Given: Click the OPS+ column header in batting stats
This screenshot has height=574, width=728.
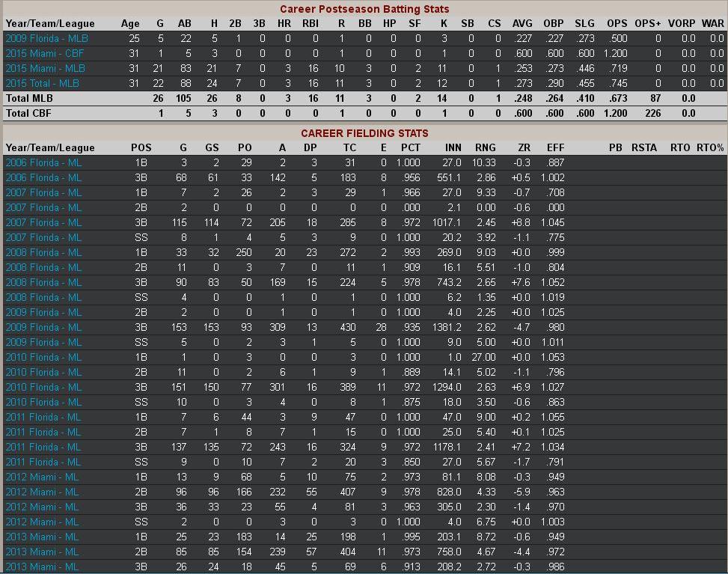Looking at the screenshot, I should click(647, 23).
